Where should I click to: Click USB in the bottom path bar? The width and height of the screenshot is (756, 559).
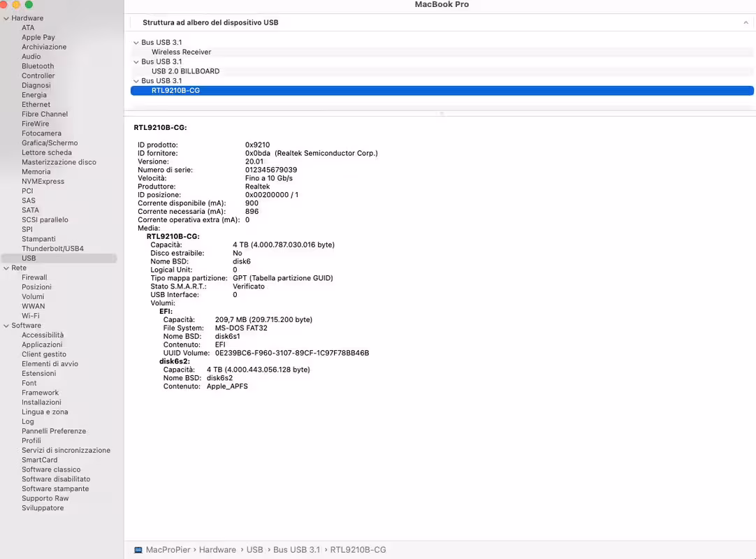(x=254, y=550)
